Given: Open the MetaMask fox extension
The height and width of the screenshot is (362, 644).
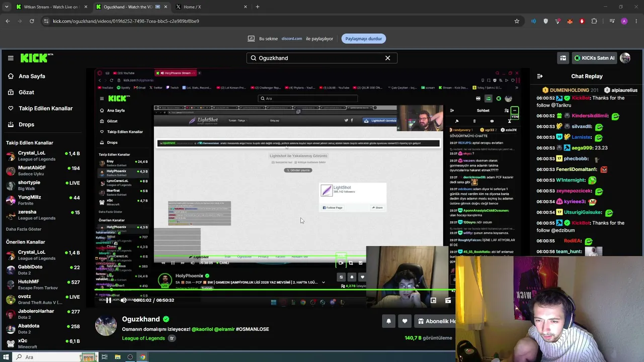Looking at the screenshot, I should tap(570, 21).
